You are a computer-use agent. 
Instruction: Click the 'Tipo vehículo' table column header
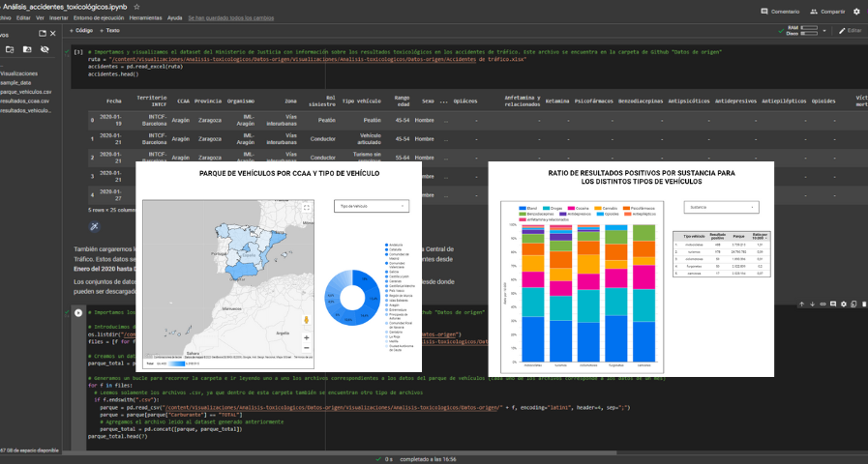coord(693,236)
